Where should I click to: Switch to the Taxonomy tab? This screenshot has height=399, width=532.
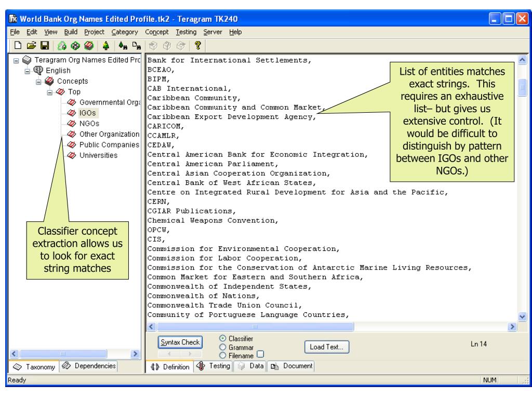pyautogui.click(x=34, y=367)
